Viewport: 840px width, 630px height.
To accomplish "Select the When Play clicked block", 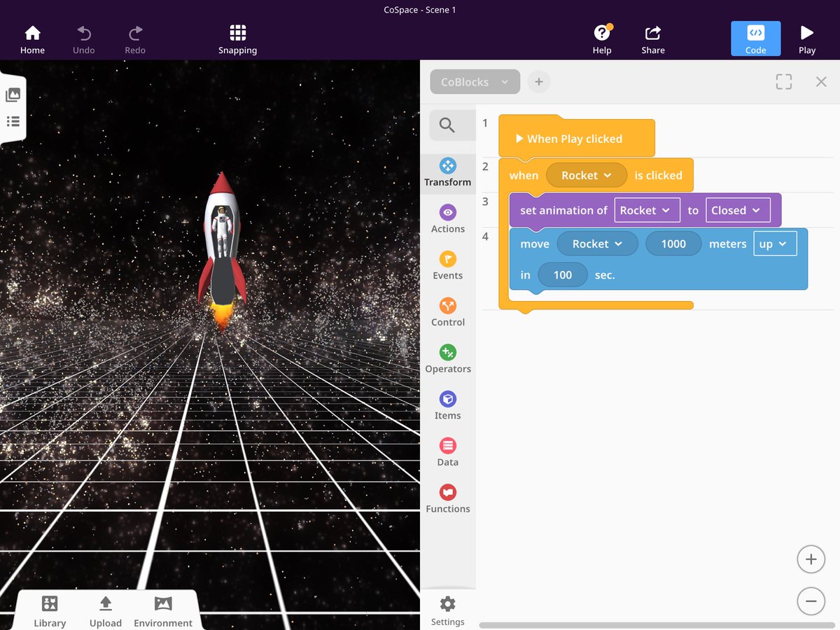I will point(577,138).
